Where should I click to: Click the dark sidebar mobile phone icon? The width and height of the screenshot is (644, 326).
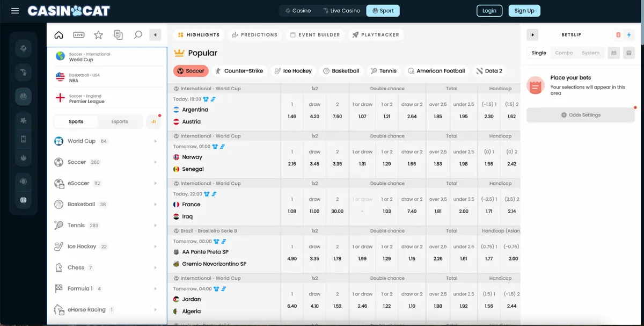coord(23,140)
